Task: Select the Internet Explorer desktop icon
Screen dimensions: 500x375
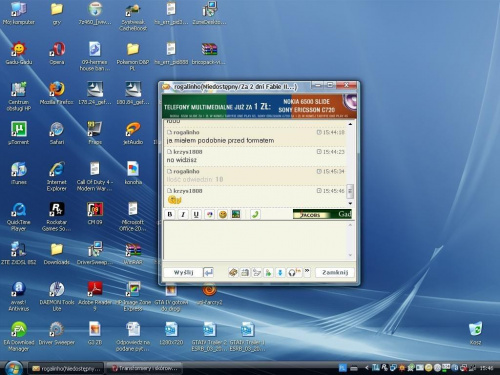Action: point(57,177)
